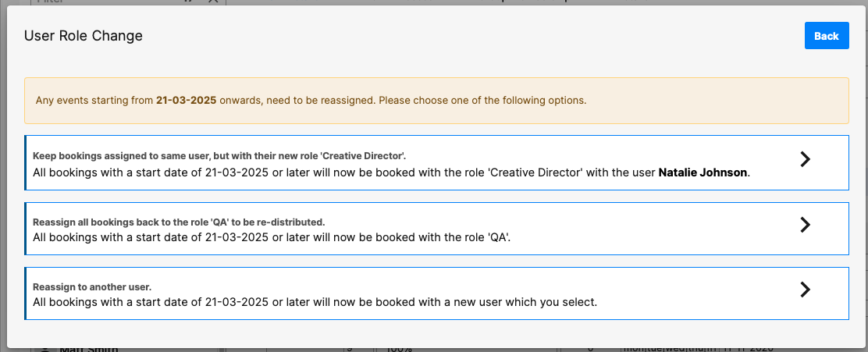868x352 pixels.
Task: Click chevron arrow on Reassign to another user
Action: pos(806,290)
